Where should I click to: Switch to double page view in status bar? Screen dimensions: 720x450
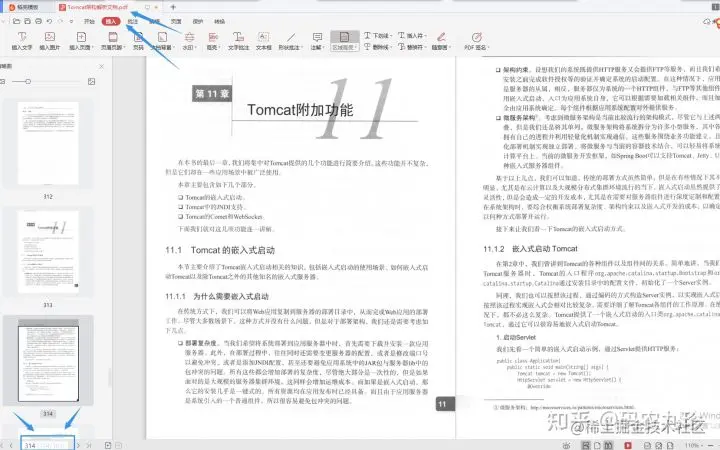point(608,445)
